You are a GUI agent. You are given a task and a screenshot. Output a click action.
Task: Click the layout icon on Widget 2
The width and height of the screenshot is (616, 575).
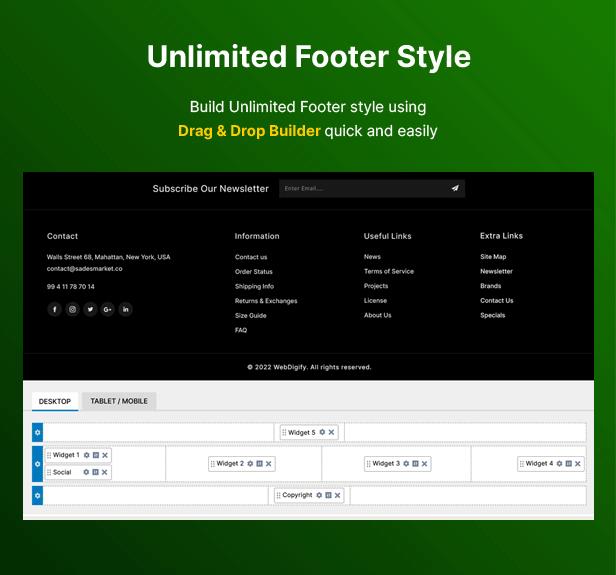(x=259, y=463)
